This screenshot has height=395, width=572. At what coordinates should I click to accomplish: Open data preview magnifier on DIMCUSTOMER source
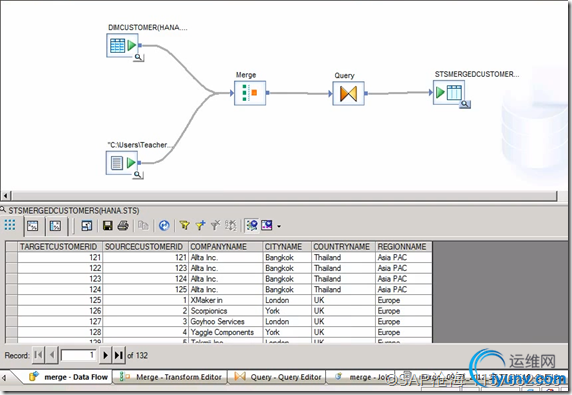tap(138, 57)
